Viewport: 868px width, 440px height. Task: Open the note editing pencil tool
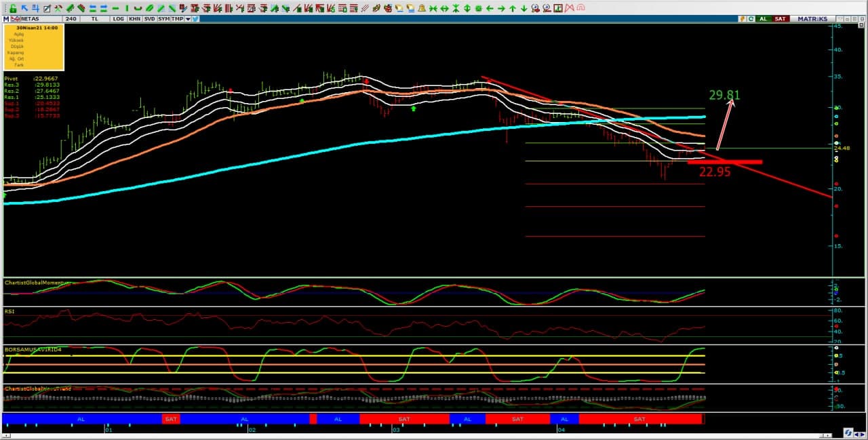[x=46, y=8]
